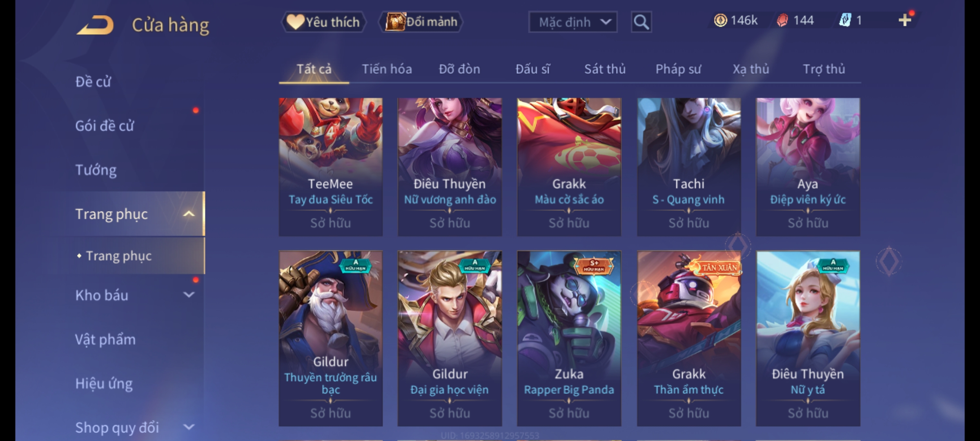Open Tướng in the sidebar

[x=96, y=170]
